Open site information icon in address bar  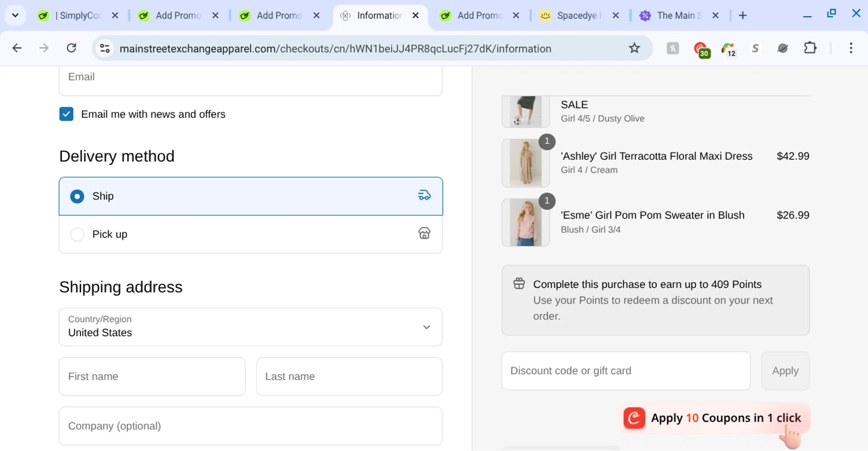[105, 49]
